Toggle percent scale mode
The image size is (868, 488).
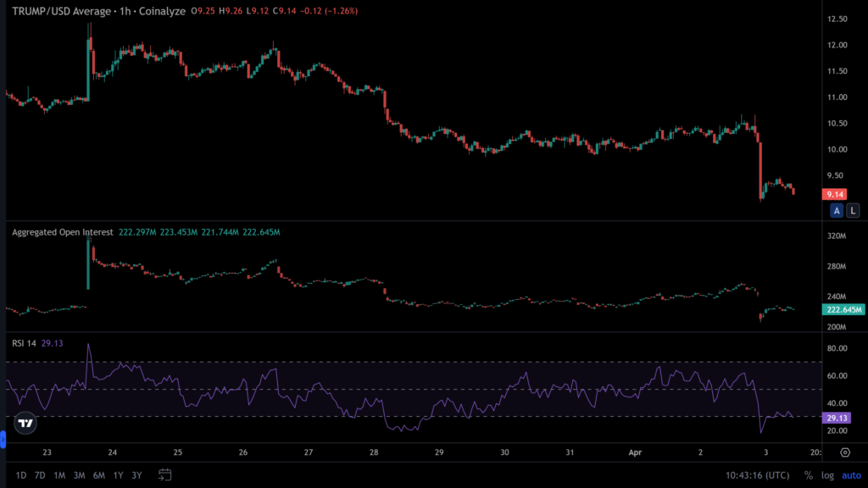coord(808,475)
